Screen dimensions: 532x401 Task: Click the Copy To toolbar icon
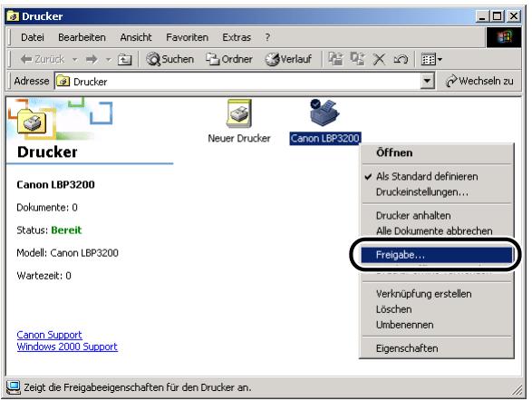pos(357,59)
